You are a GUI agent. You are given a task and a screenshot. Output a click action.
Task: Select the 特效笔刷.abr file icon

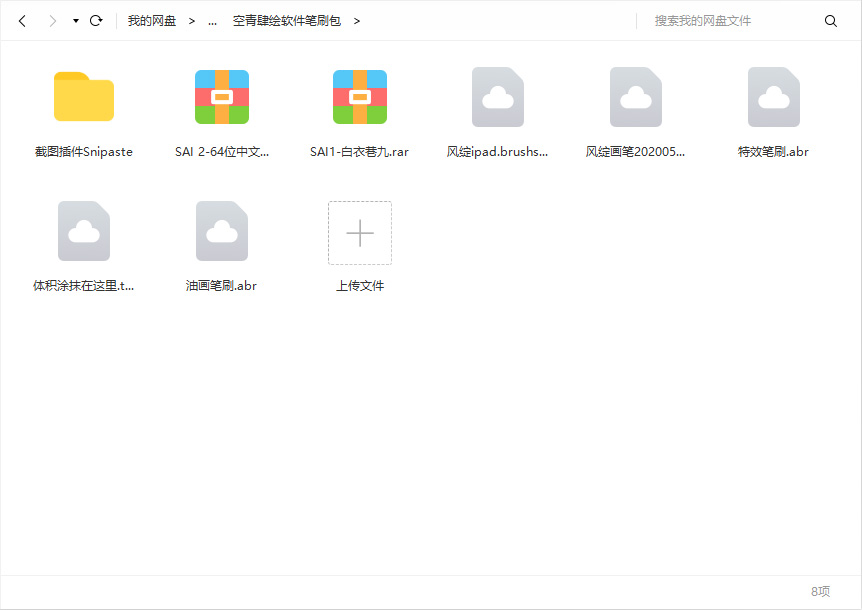pyautogui.click(x=774, y=97)
